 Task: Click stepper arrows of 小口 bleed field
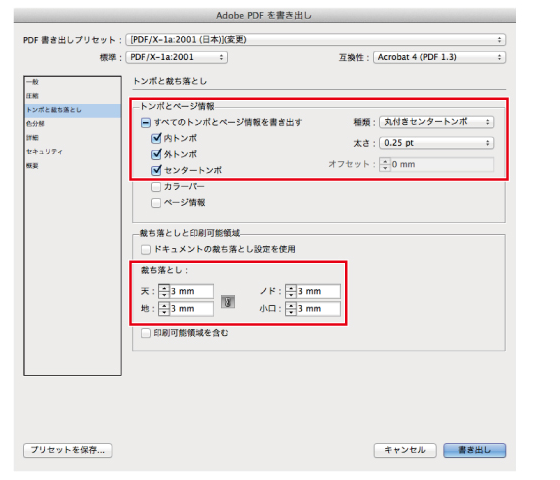click(291, 309)
